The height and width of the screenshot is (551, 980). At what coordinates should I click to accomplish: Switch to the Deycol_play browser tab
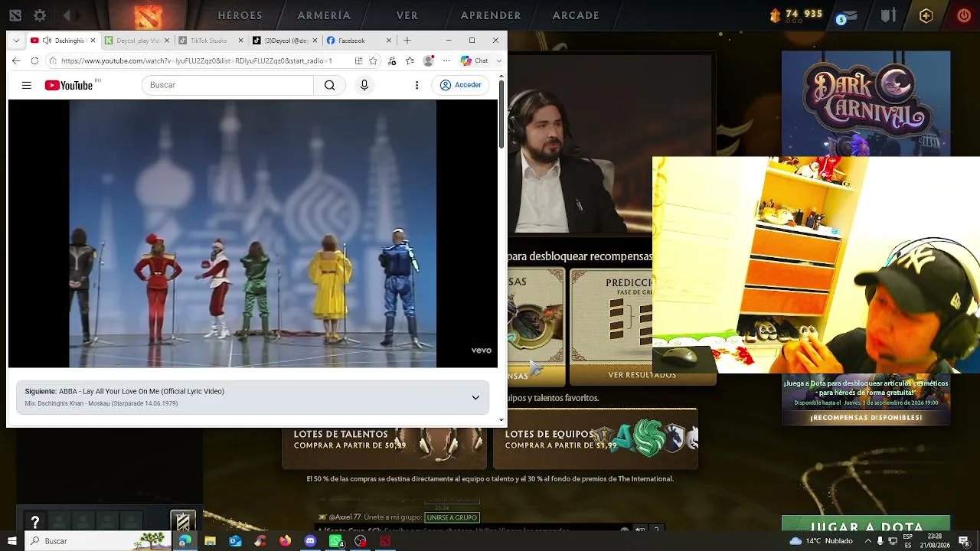tap(136, 41)
